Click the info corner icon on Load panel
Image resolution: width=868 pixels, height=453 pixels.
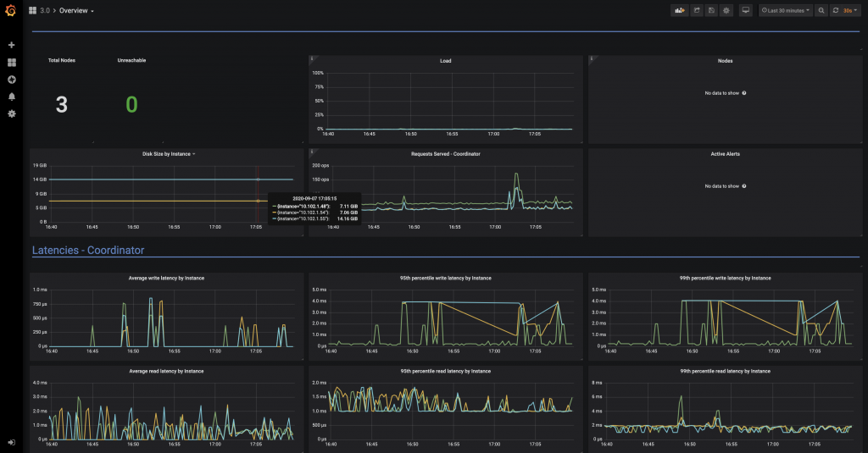coord(312,58)
